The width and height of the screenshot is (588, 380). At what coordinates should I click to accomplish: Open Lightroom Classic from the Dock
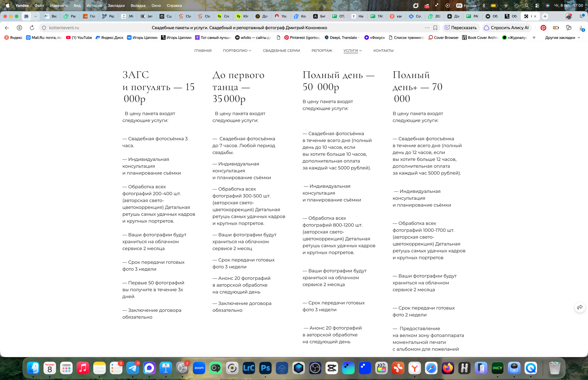pos(249,368)
